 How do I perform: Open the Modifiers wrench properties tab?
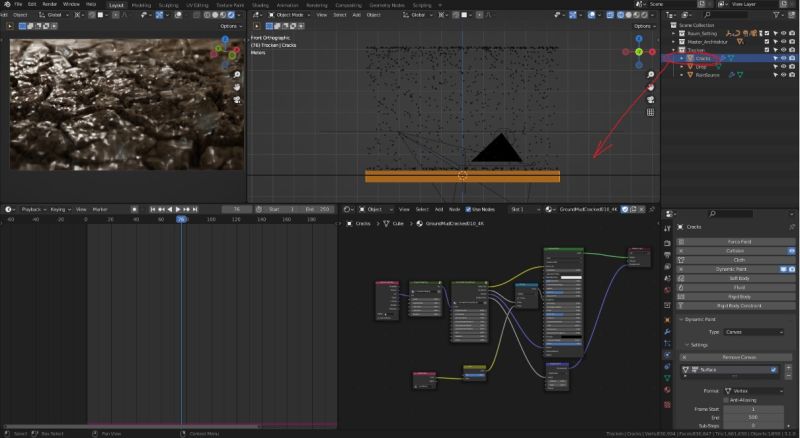point(667,331)
